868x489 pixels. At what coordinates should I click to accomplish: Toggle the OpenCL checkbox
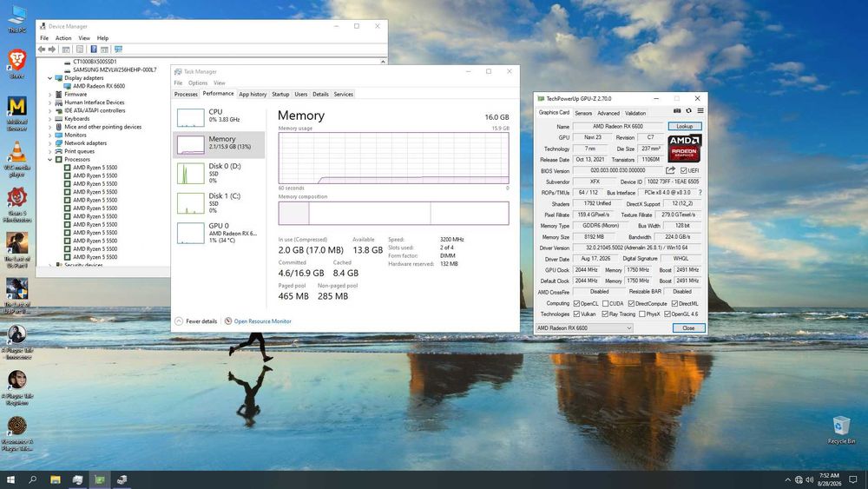[576, 303]
